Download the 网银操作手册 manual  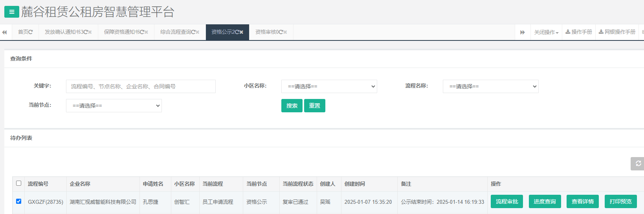[617, 32]
